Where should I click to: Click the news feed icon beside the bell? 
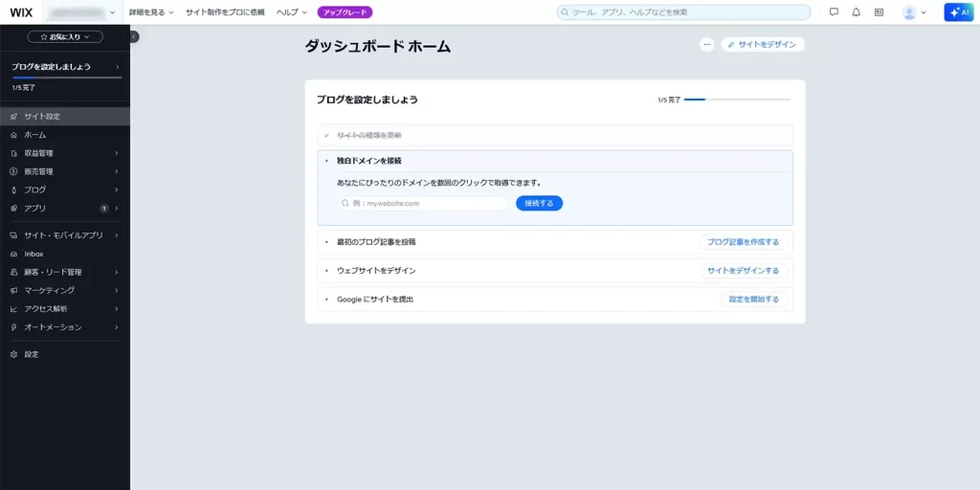tap(879, 12)
